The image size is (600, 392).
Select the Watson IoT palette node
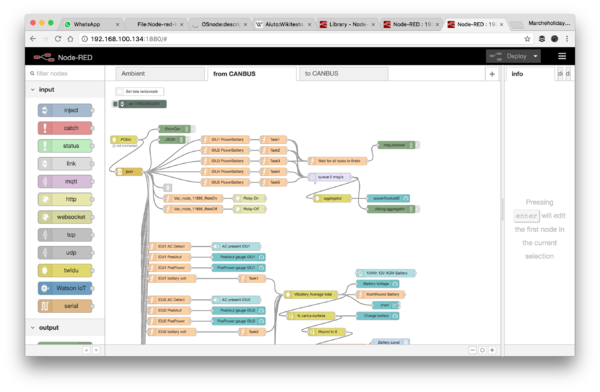(x=65, y=288)
